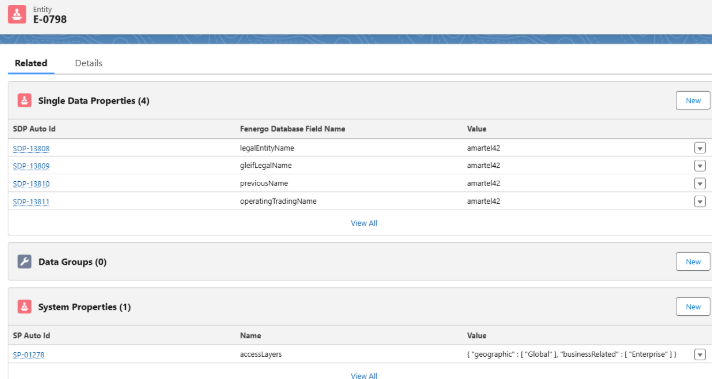Screen dimensions: 712x379
Task: Click the SDP Auto Id column header
Action: 34,129
